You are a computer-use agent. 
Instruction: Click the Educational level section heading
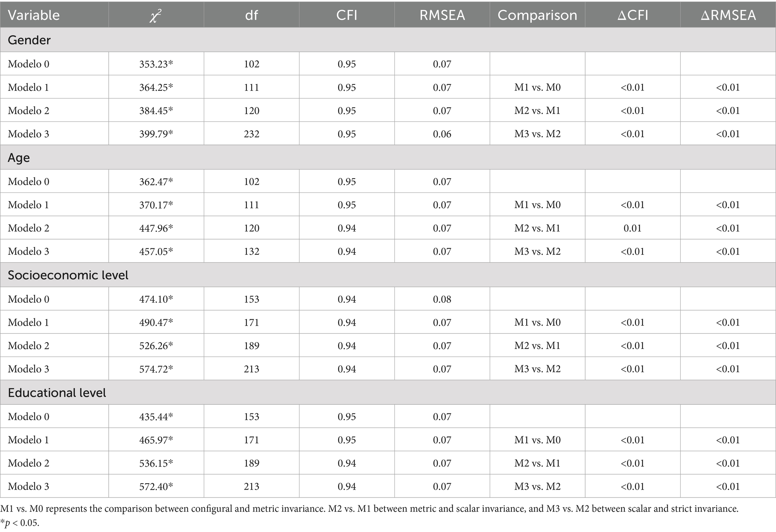[57, 392]
